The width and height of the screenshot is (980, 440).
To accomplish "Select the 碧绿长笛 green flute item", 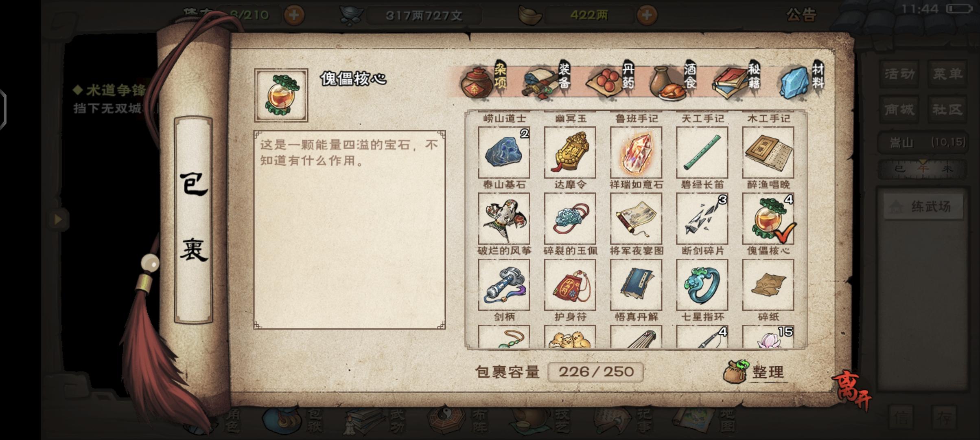I will click(x=702, y=152).
